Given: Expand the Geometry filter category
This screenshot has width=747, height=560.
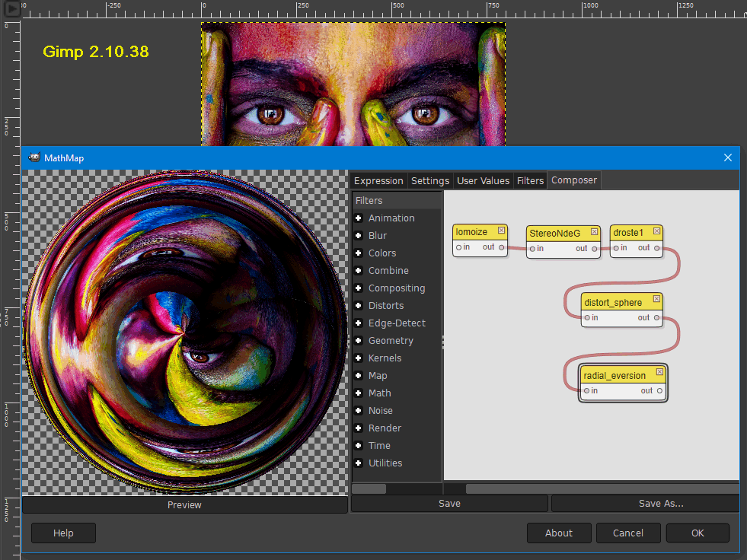Looking at the screenshot, I should [x=359, y=341].
